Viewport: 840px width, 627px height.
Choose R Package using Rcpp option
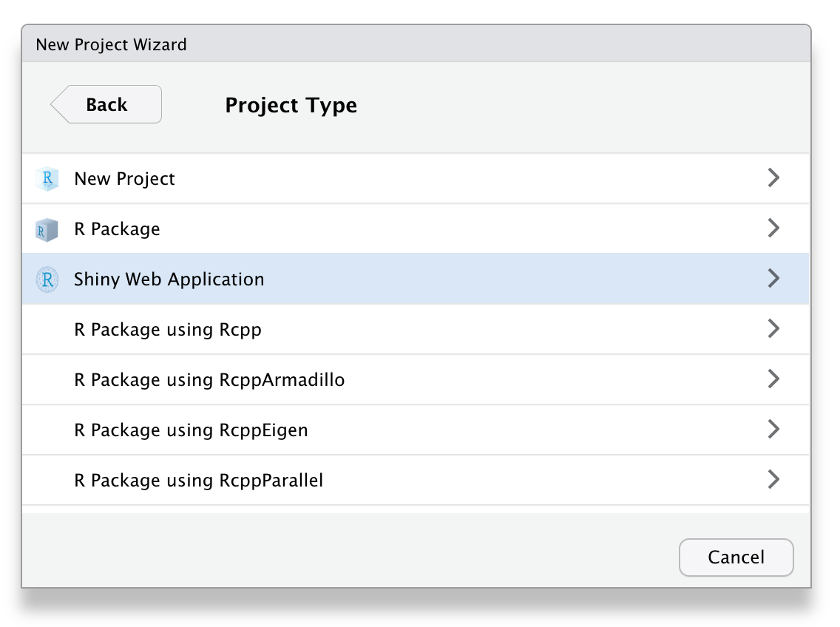point(168,330)
